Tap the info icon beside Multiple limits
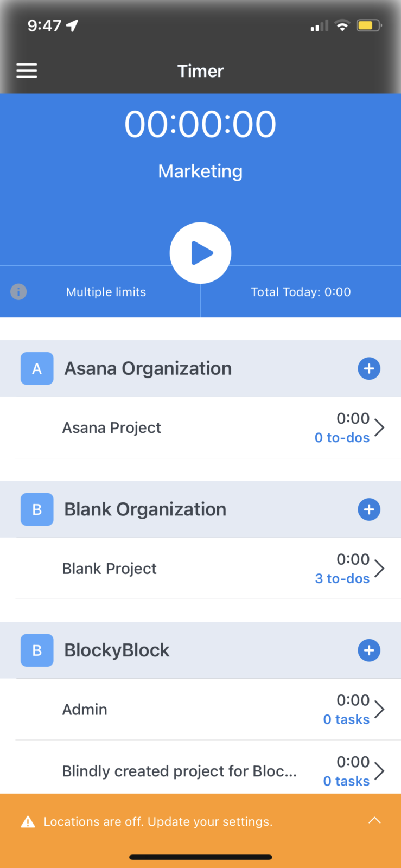401x868 pixels. (18, 292)
